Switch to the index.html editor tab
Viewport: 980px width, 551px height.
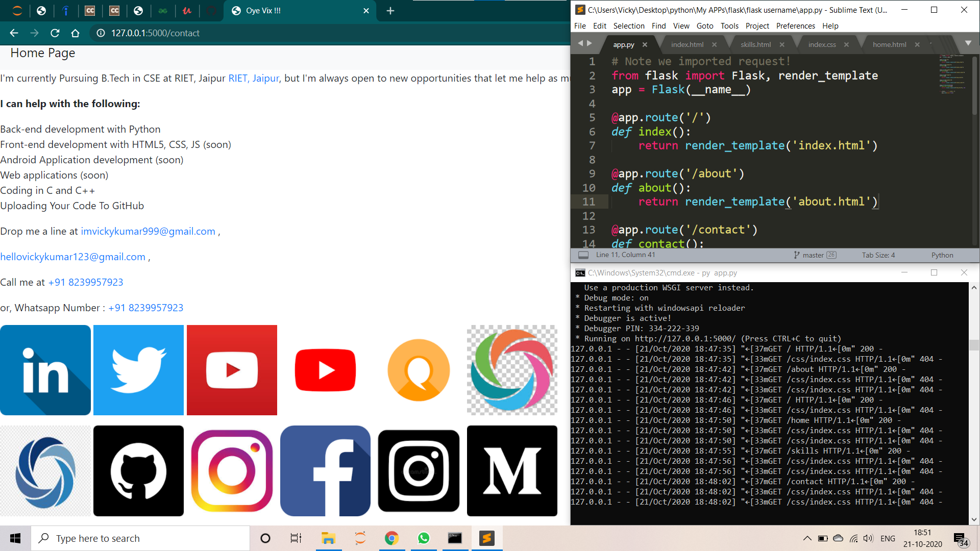click(x=687, y=44)
